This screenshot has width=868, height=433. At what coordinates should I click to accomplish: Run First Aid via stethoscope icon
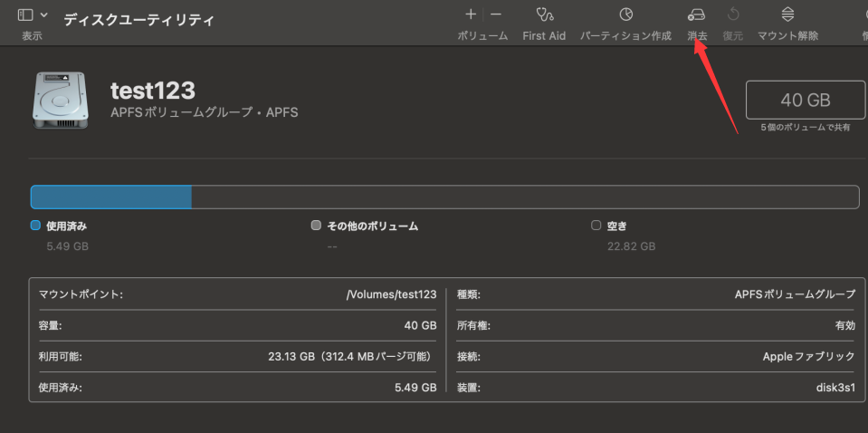544,14
